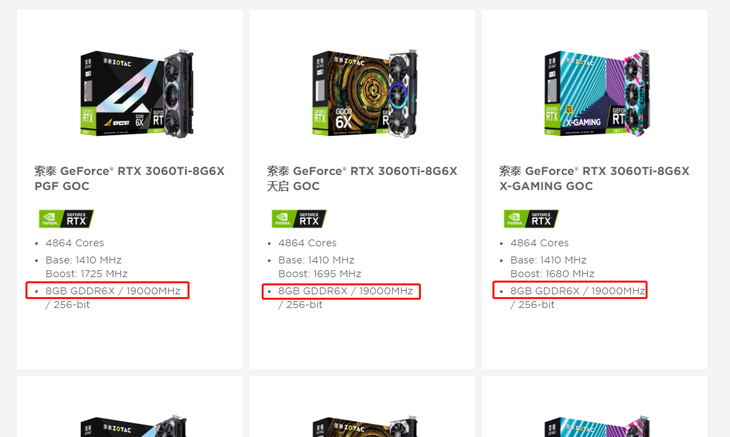Open the PGF GOC graphics card product image

point(136,93)
